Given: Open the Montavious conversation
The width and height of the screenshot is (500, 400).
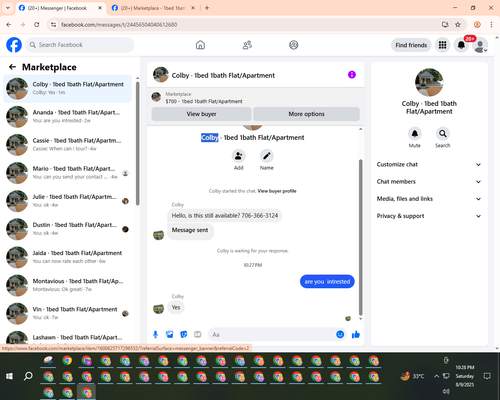Looking at the screenshot, I should (67, 285).
